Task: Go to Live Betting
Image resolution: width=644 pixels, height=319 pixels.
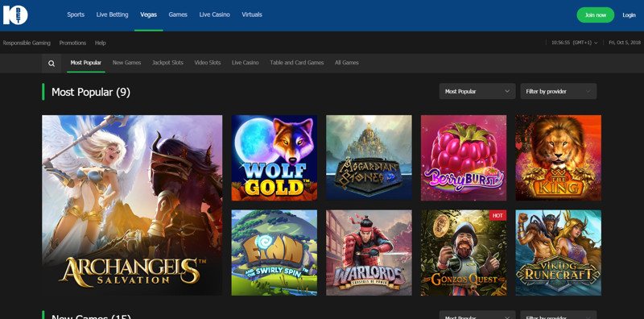Action: click(112, 14)
